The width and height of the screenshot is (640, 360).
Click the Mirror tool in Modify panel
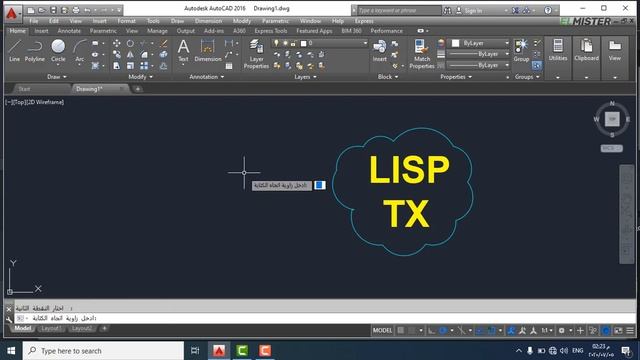[x=130, y=54]
